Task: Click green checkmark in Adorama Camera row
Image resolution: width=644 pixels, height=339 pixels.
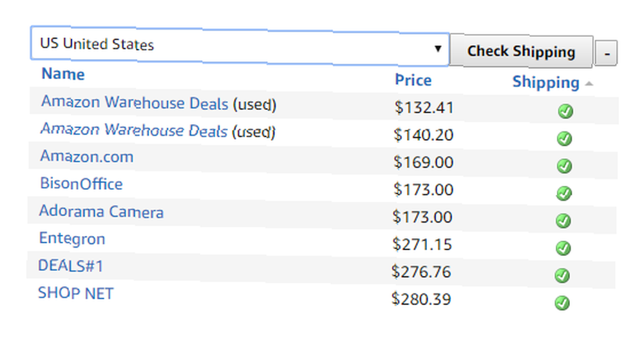Action: 563,221
